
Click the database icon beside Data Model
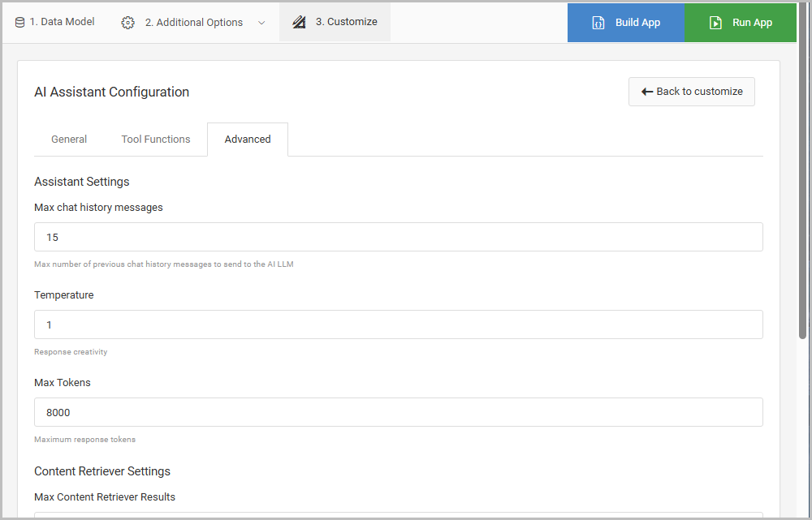click(19, 22)
